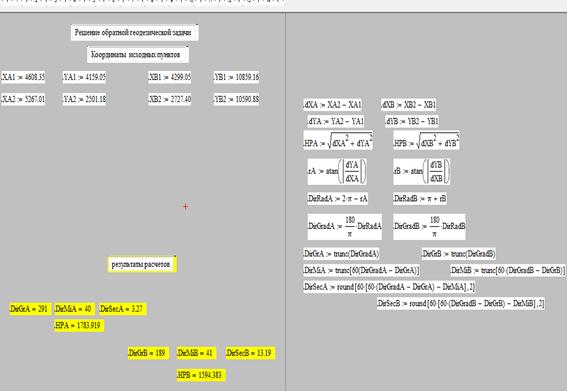
Task: Select the DirRadB := π + rB formula
Action: click(x=419, y=199)
